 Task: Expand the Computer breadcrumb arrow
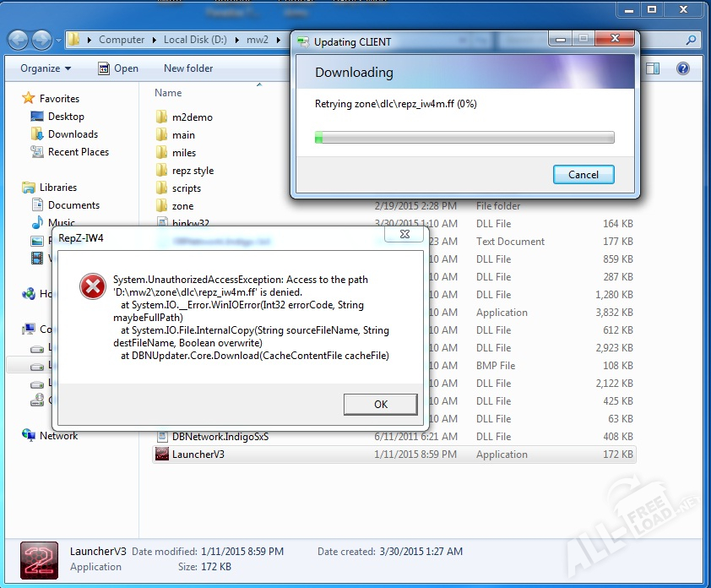click(x=154, y=40)
